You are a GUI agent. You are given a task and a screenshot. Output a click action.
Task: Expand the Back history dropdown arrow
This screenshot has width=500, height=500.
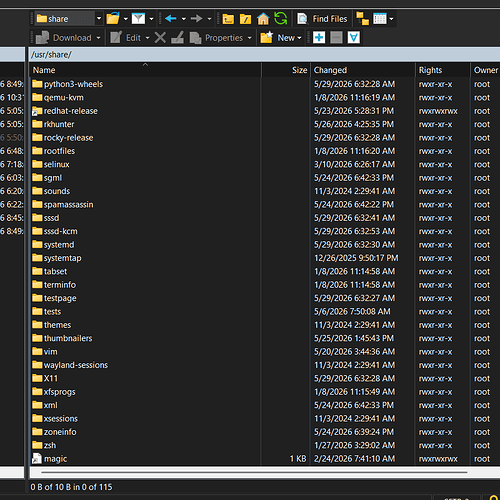(184, 19)
